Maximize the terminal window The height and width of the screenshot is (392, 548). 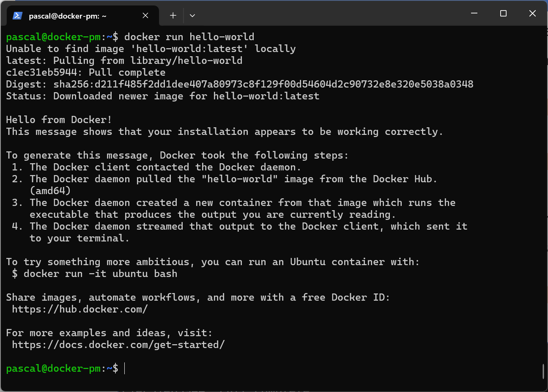(503, 14)
